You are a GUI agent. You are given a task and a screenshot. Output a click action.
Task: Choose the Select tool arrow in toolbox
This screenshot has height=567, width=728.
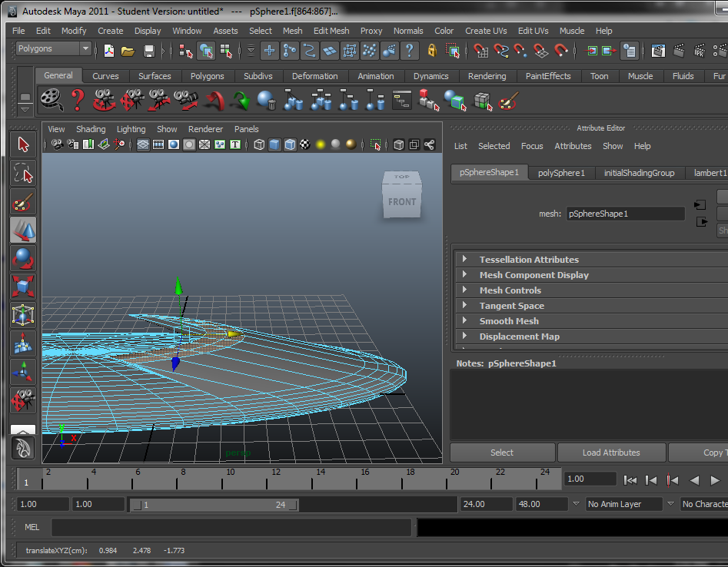23,144
